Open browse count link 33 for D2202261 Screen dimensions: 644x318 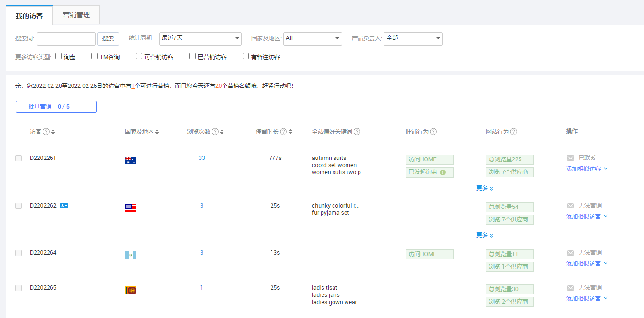(201, 157)
